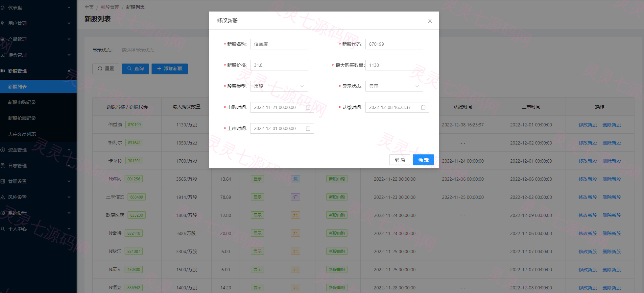
Task: Expand the 产品管理 menu chevron
Action: [69, 39]
